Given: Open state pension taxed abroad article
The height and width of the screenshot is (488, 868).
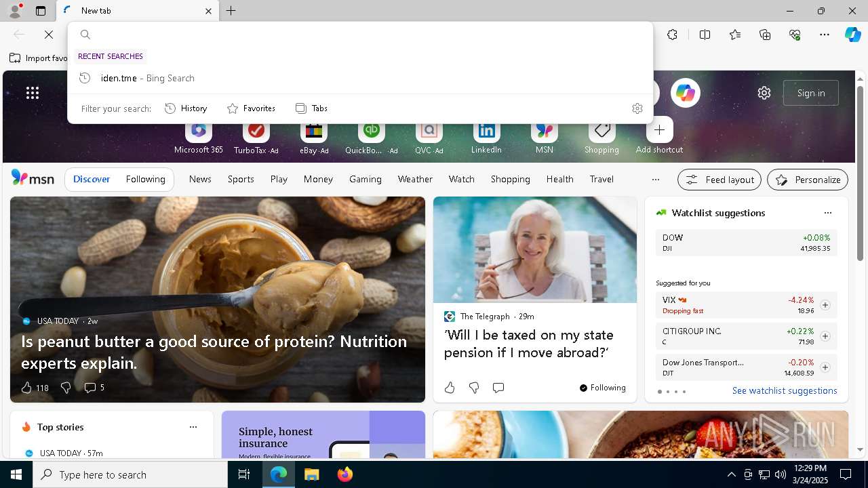Looking at the screenshot, I should pos(529,344).
